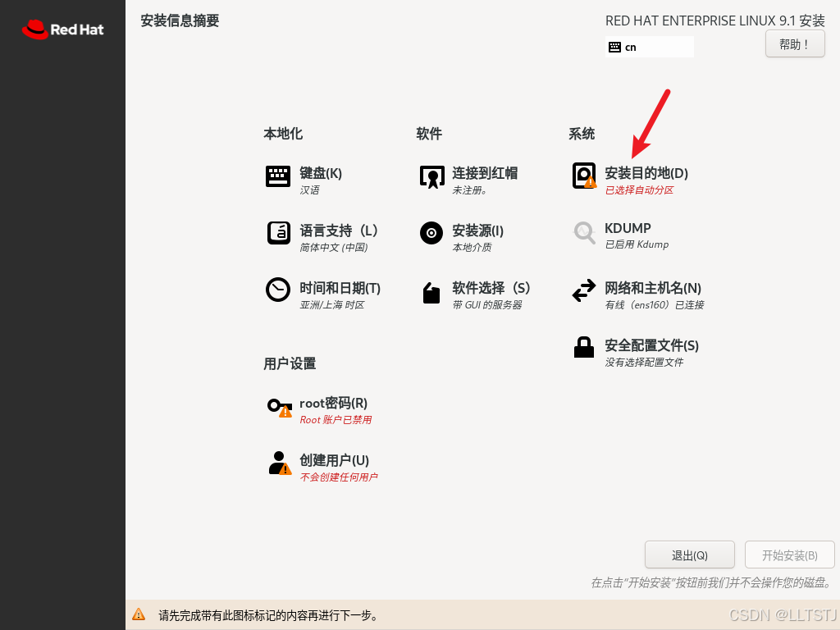Click the keyboard icon next to cn

pyautogui.click(x=614, y=47)
